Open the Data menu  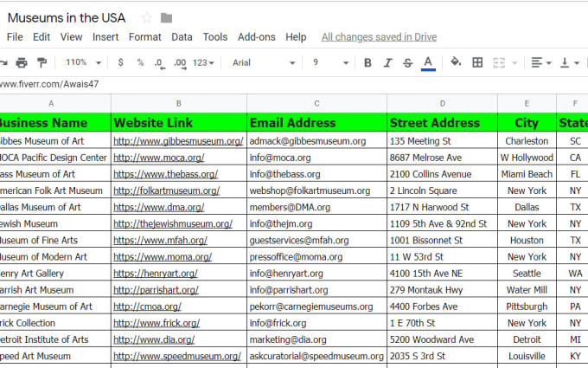tap(182, 36)
